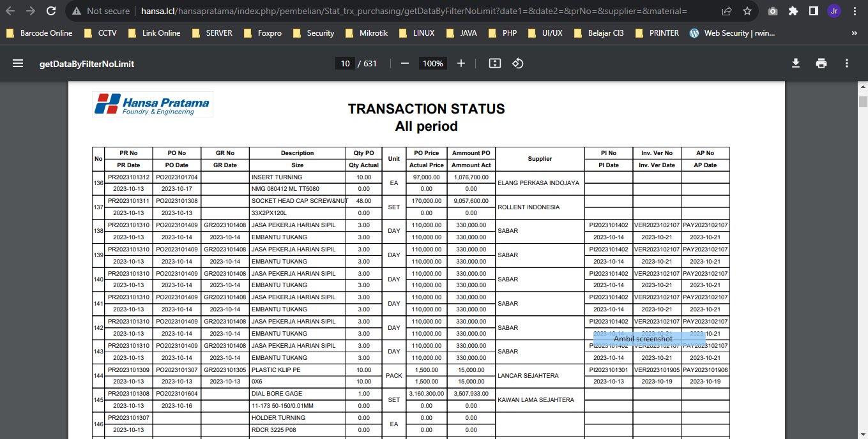Open Chrome extensions puzzle icon

pyautogui.click(x=793, y=11)
